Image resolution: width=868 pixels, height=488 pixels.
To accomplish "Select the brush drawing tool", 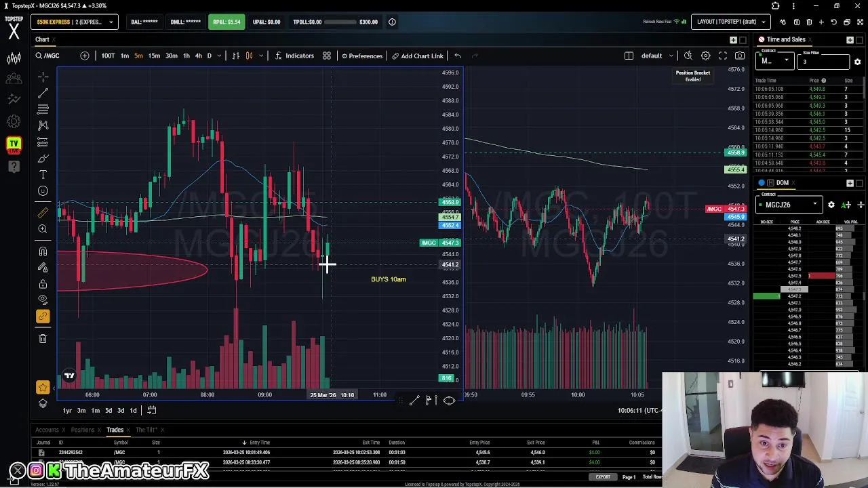I will pyautogui.click(x=43, y=158).
